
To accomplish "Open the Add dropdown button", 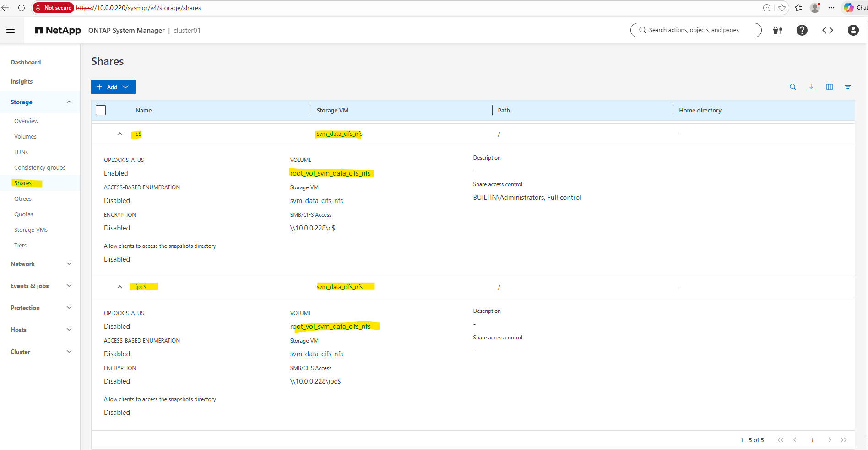I will [x=113, y=87].
